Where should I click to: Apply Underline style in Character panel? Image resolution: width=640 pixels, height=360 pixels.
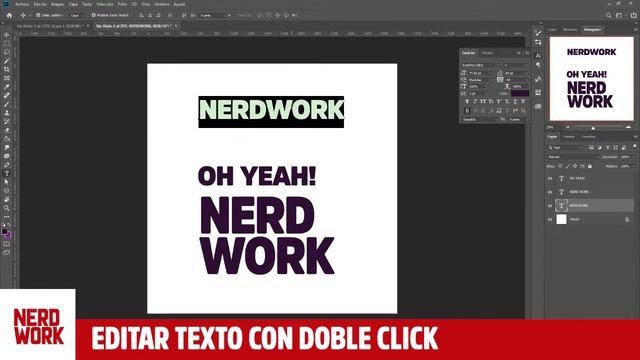pyautogui.click(x=515, y=101)
